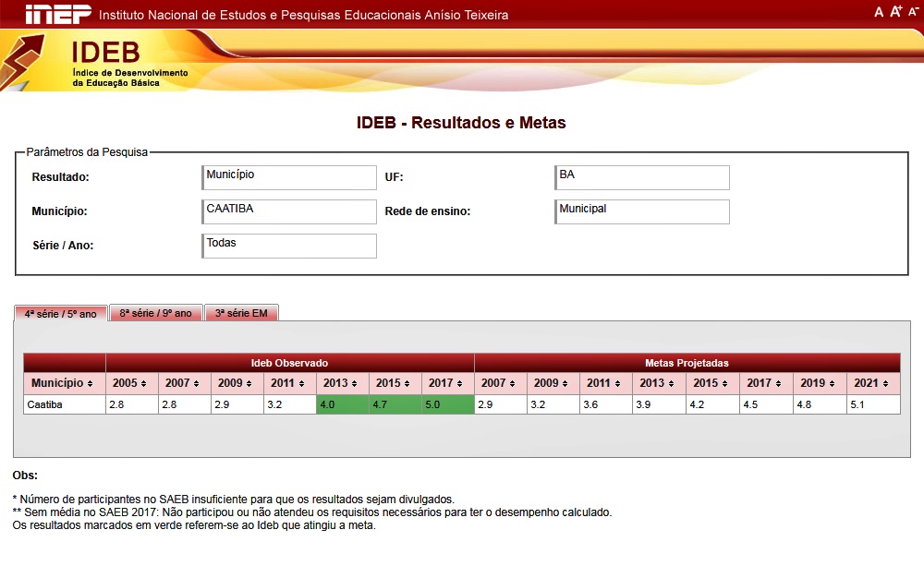
Task: Sort by the 2019 Metas Projetadas column
Action: [x=820, y=383]
